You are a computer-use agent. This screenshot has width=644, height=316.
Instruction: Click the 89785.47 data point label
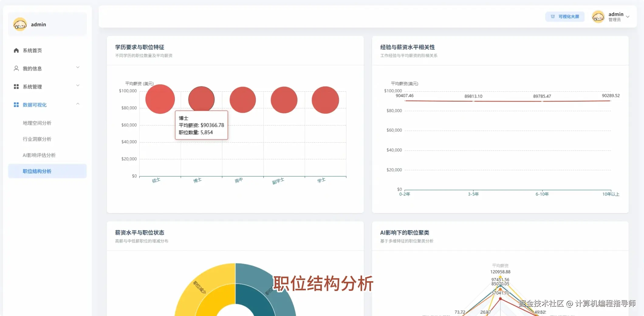pos(542,96)
